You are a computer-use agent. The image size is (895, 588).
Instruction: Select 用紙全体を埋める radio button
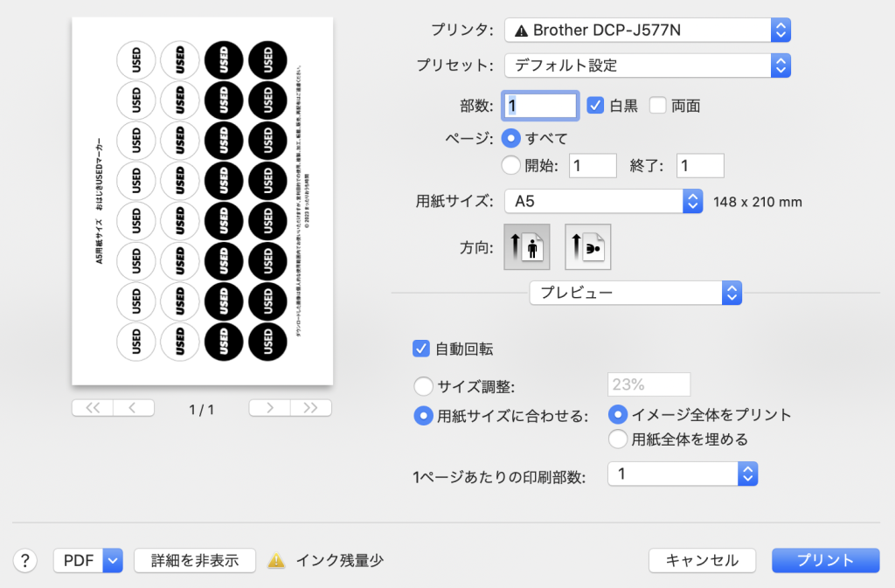tap(618, 439)
